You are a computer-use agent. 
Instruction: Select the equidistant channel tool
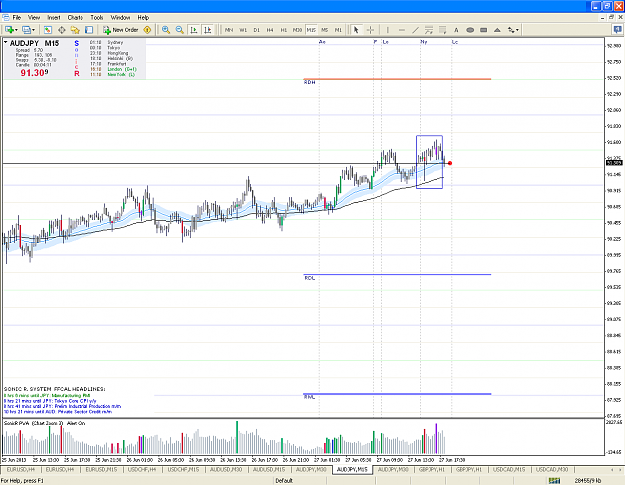pos(429,30)
